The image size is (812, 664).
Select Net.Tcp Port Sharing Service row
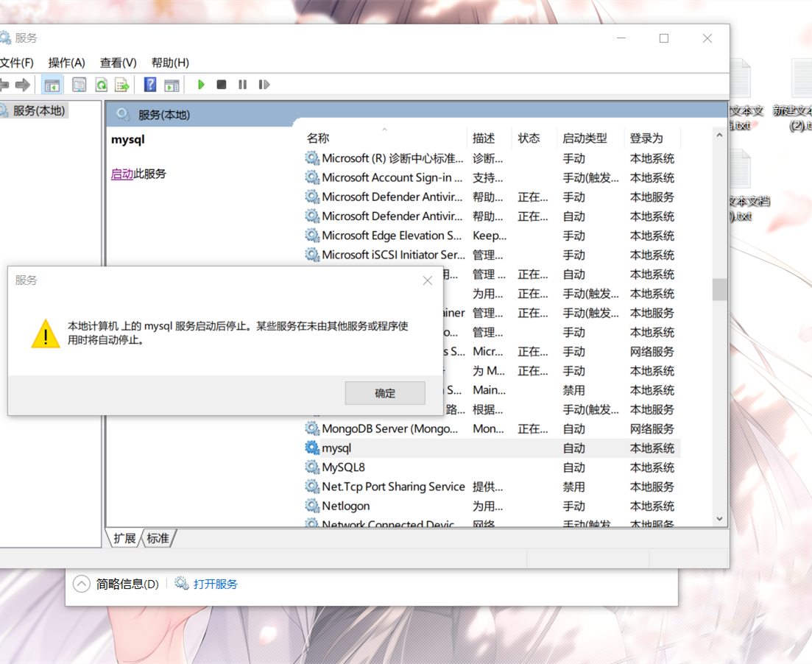click(x=492, y=487)
